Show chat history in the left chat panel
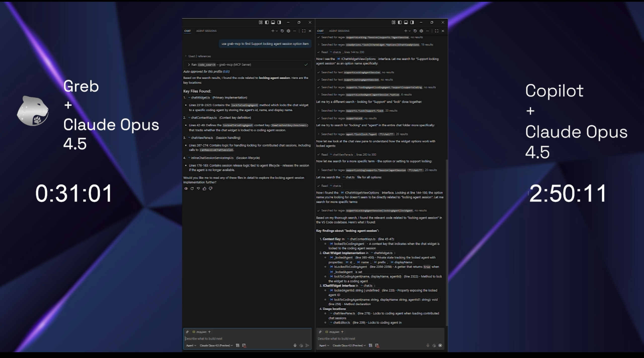644x358 pixels. point(282,31)
